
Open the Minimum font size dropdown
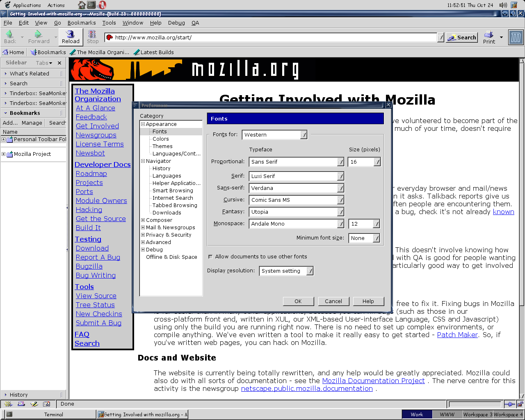click(364, 238)
